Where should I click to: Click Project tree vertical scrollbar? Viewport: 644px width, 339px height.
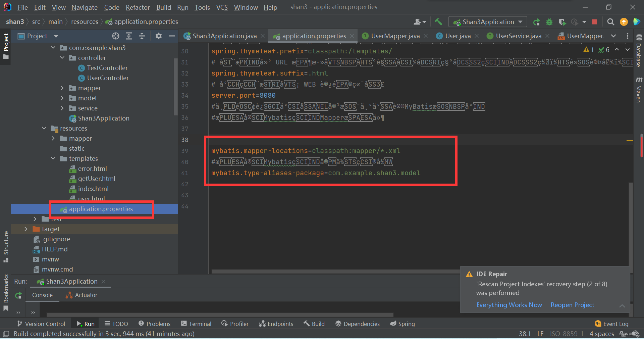[175, 87]
